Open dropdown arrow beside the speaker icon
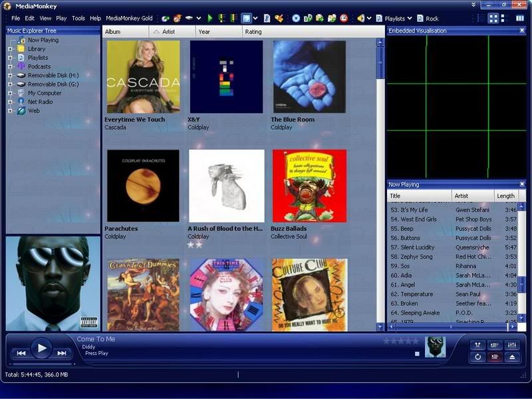Image resolution: width=532 pixels, height=399 pixels. (369, 19)
